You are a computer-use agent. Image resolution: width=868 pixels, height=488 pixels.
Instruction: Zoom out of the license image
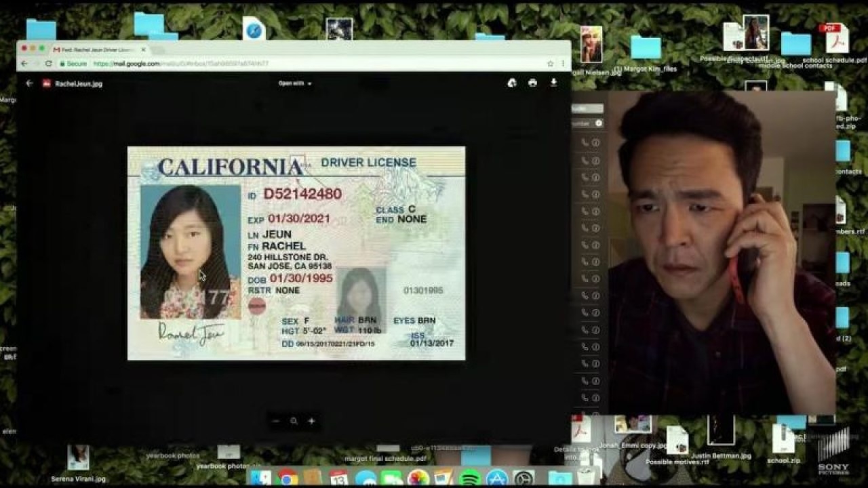pyautogui.click(x=275, y=421)
